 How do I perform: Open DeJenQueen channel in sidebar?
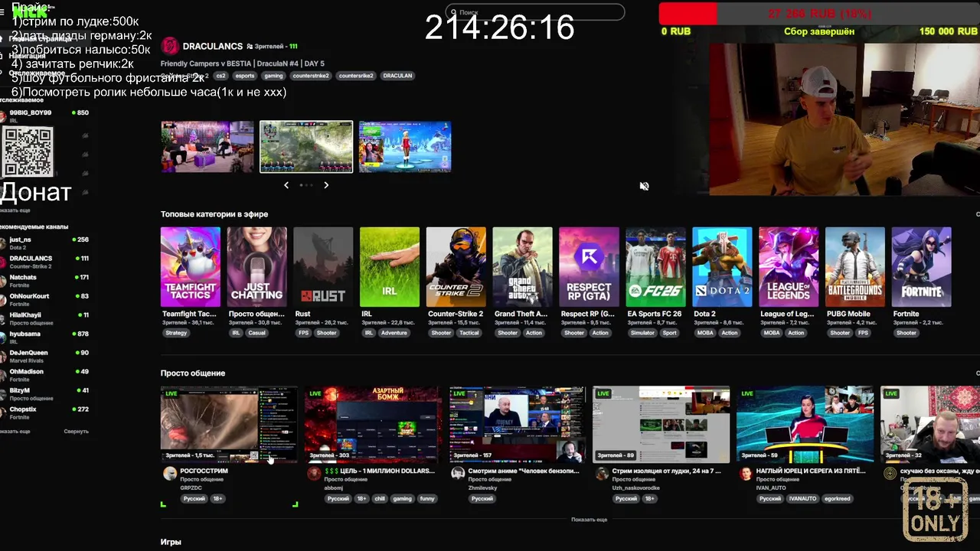click(x=44, y=357)
